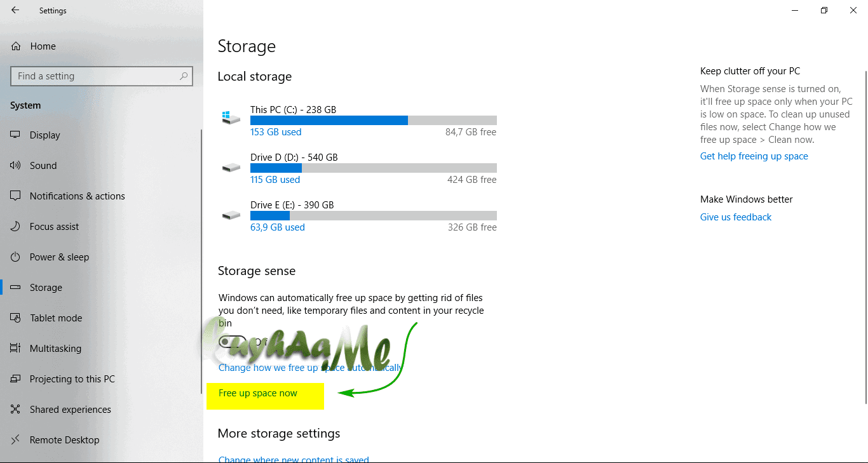868x463 pixels.
Task: Click the This PC (C:) drive icon
Action: tap(231, 118)
